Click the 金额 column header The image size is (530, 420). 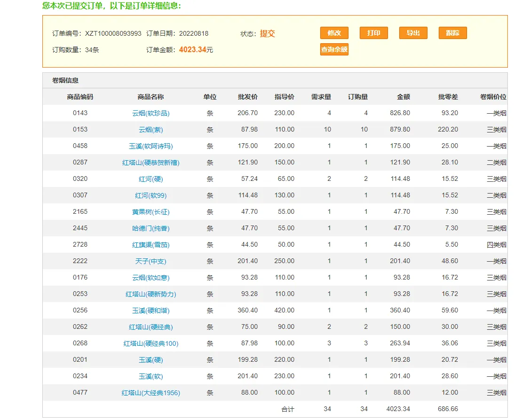pos(403,97)
